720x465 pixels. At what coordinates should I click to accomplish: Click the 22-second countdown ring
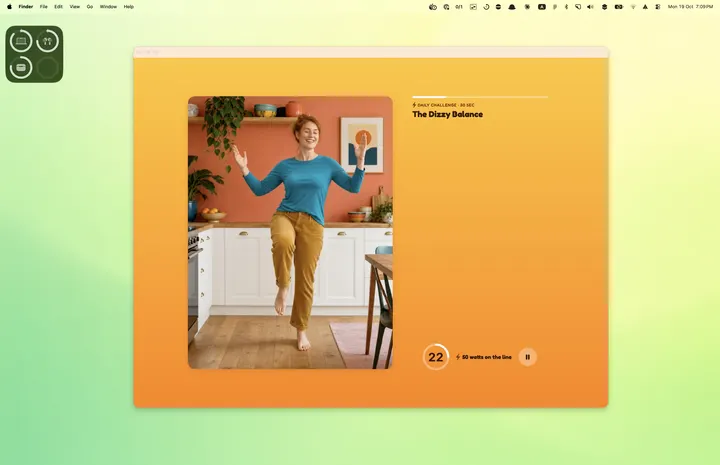[x=435, y=357]
